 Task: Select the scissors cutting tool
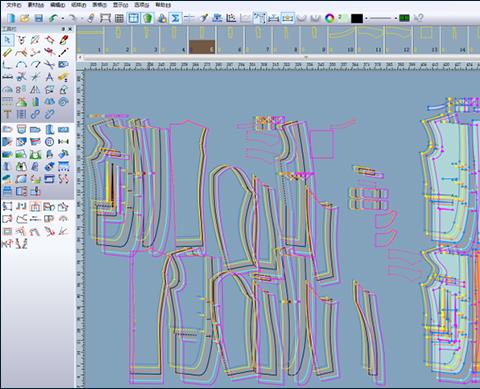[x=49, y=64]
